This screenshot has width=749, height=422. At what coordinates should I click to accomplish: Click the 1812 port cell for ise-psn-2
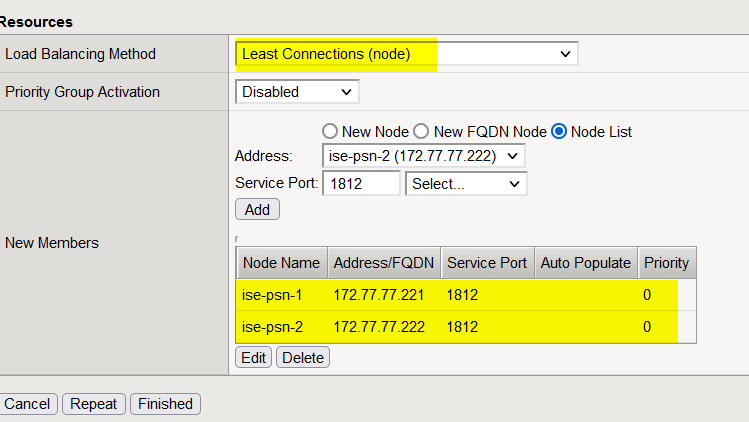(x=462, y=327)
